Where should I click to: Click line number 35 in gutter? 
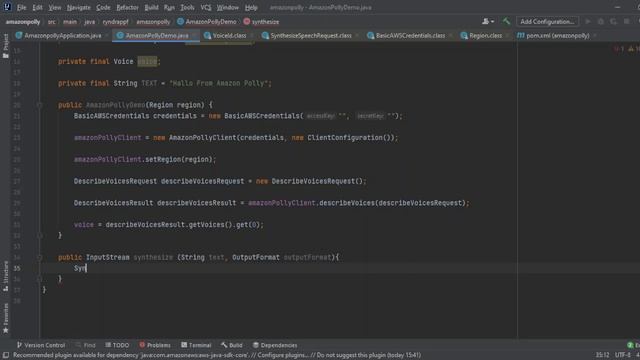tap(17, 268)
